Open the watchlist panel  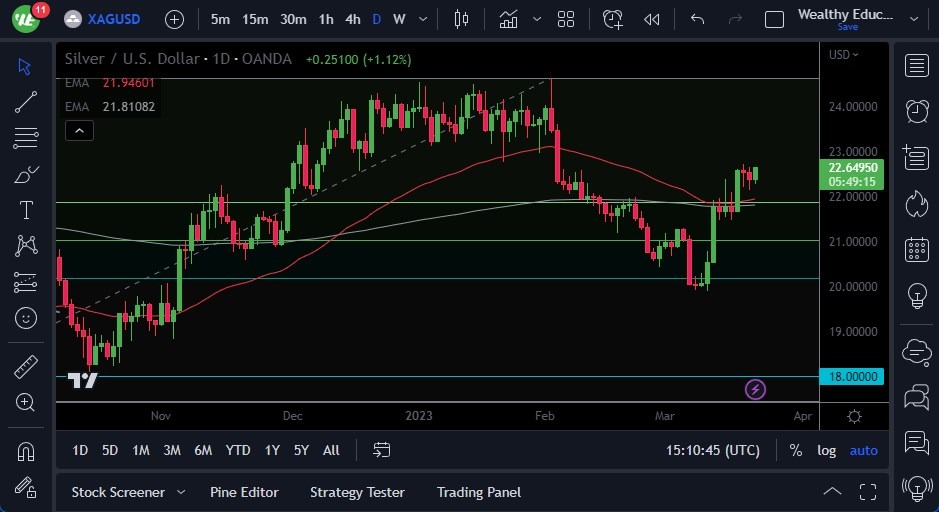coord(916,66)
